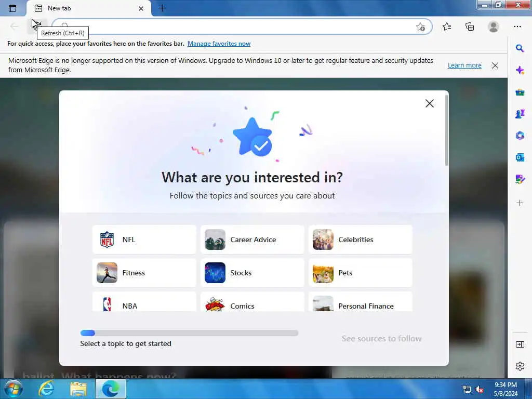
Task: Click the topic selection progress bar
Action: 189,333
